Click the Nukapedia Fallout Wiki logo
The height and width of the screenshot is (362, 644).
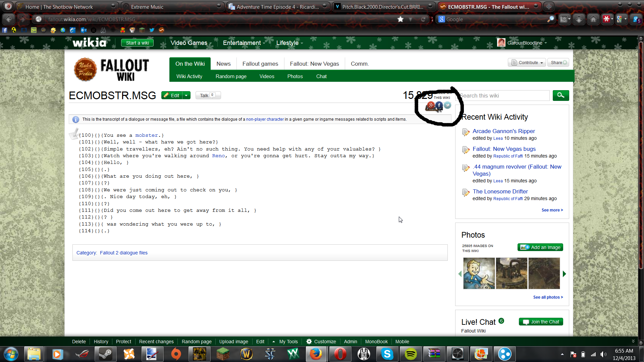tap(111, 70)
